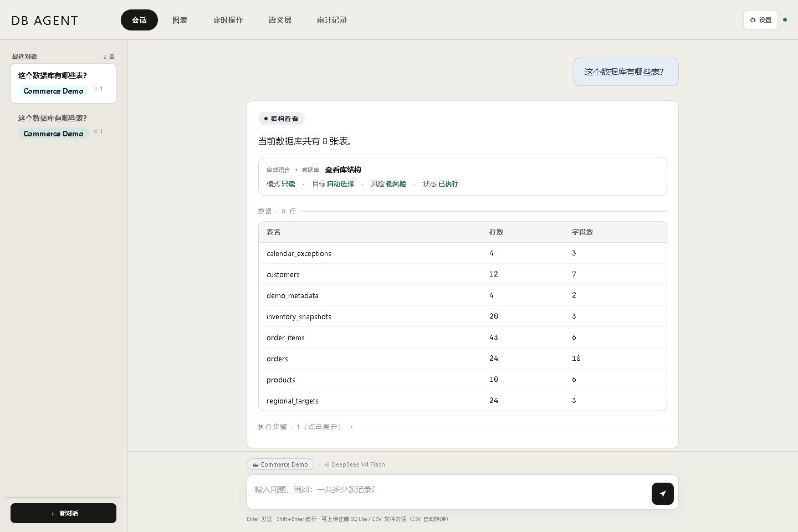Click the 表名 column header
This screenshot has height=532, width=798.
(x=273, y=232)
